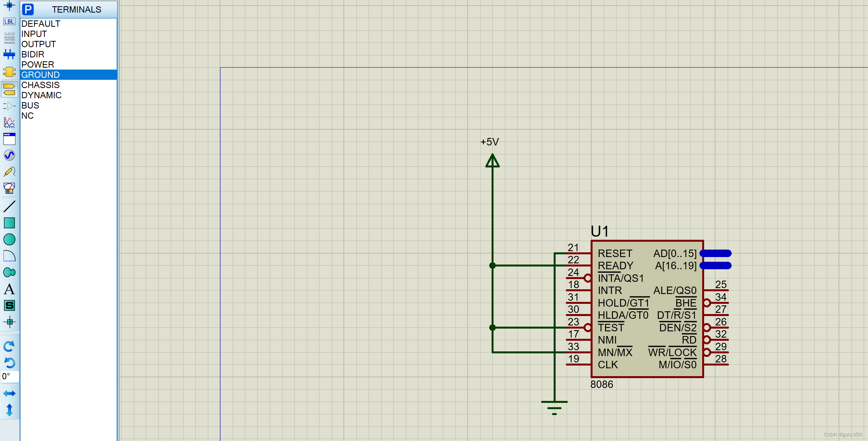This screenshot has width=868, height=441.
Task: Select the 2D line drawing tool
Action: (9, 206)
